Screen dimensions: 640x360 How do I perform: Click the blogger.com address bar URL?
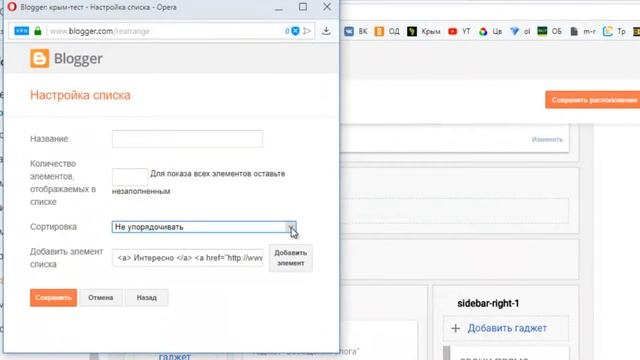(x=100, y=31)
